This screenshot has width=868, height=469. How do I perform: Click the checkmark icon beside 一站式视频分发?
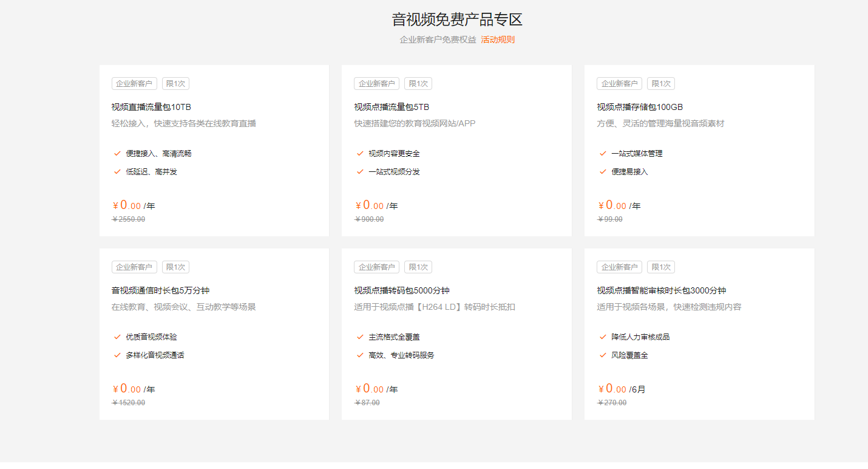pyautogui.click(x=360, y=172)
